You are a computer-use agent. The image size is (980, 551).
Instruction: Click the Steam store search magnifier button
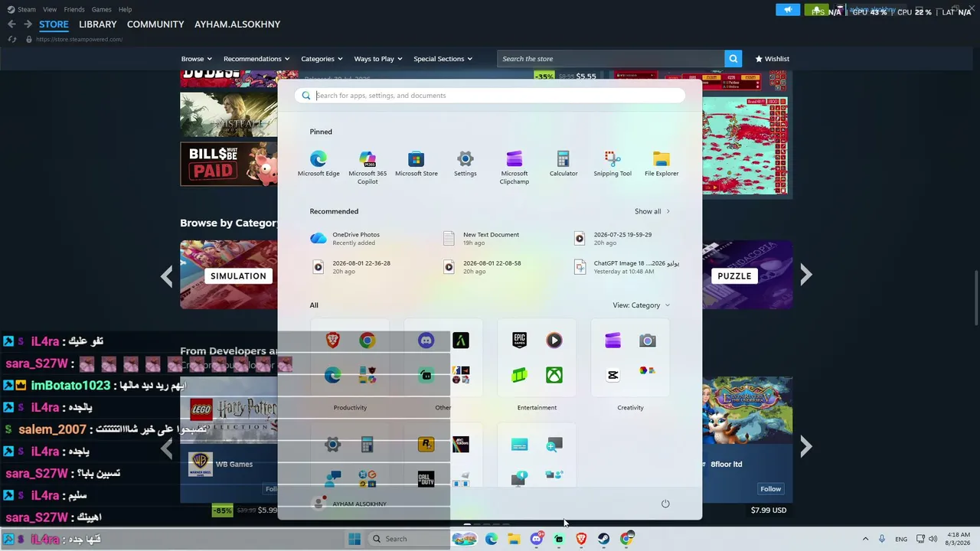(x=733, y=59)
